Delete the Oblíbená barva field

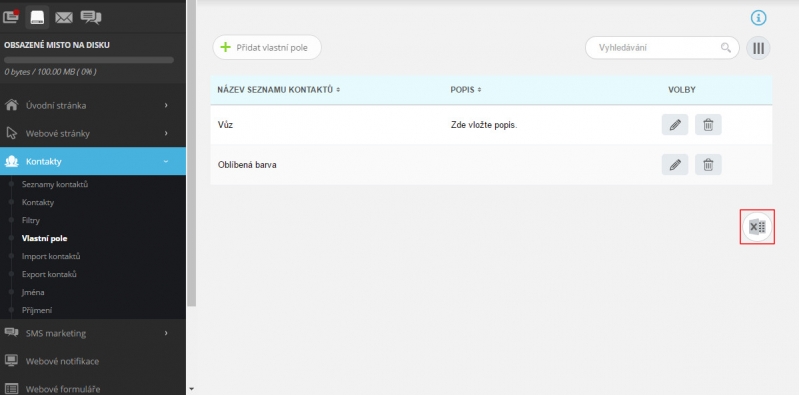(708, 165)
